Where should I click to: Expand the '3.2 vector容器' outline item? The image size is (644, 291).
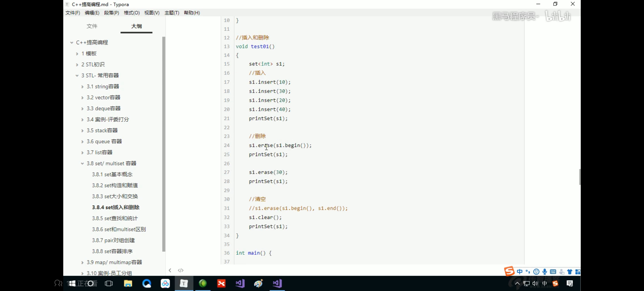coord(82,97)
